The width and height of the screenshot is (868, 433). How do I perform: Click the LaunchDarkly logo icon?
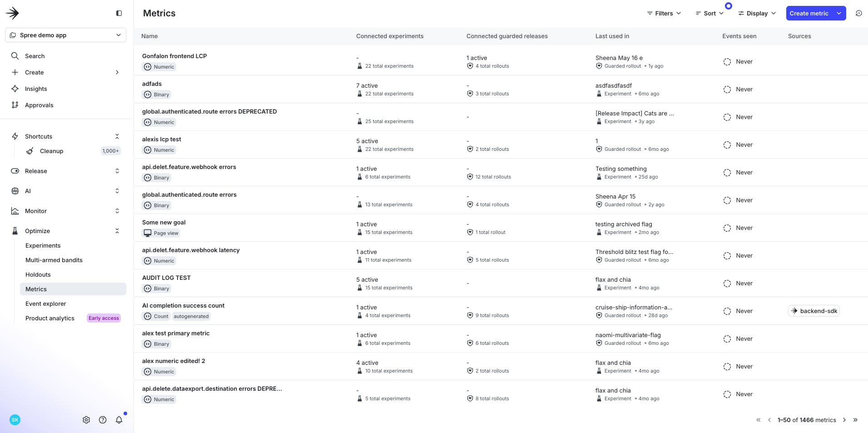coord(13,13)
